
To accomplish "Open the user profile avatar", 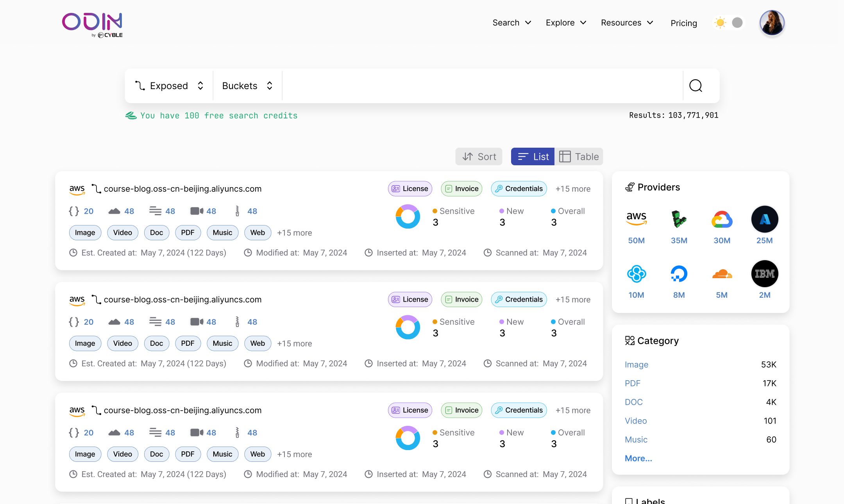I will pos(772,23).
